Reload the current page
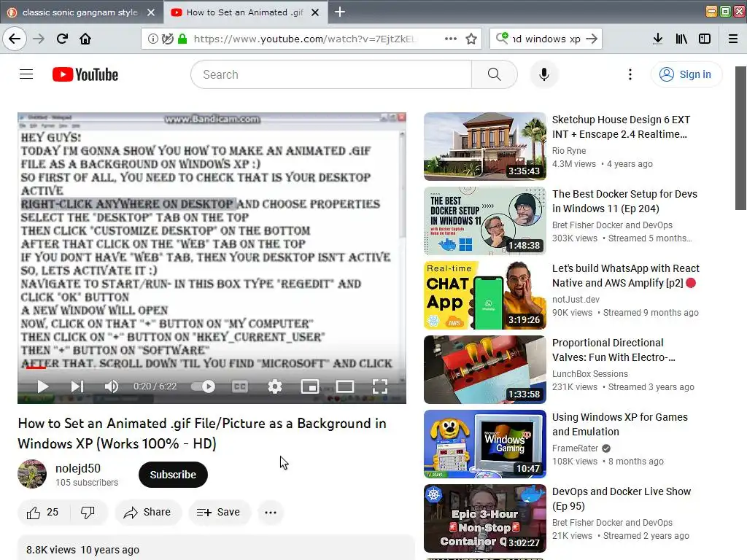Screen dimensions: 747x560 click(62, 39)
